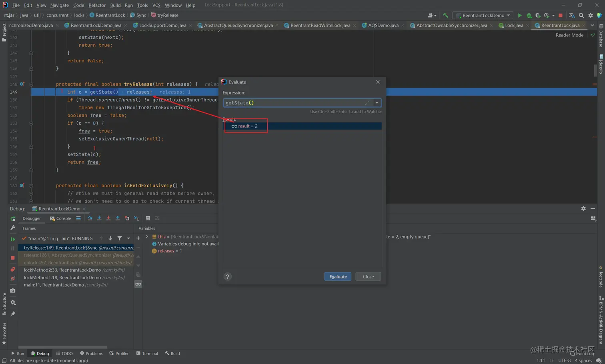Open the user account dropdown in toolbar
The image size is (605, 364).
point(432,15)
